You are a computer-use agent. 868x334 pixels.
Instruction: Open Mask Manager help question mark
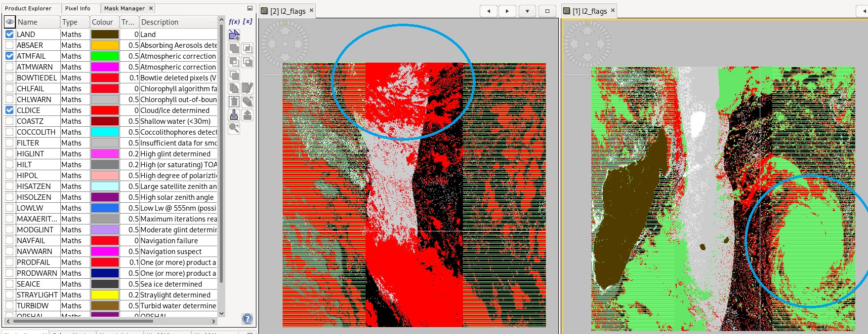pos(248,319)
